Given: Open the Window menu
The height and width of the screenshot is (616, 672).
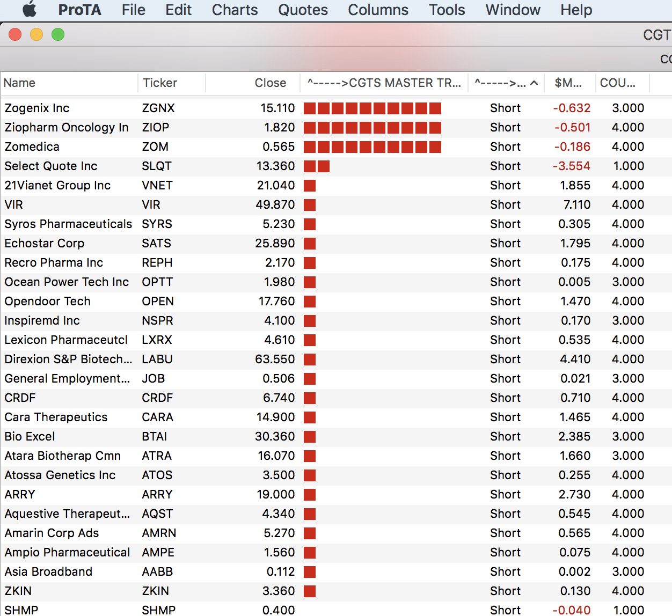Looking at the screenshot, I should (x=513, y=10).
